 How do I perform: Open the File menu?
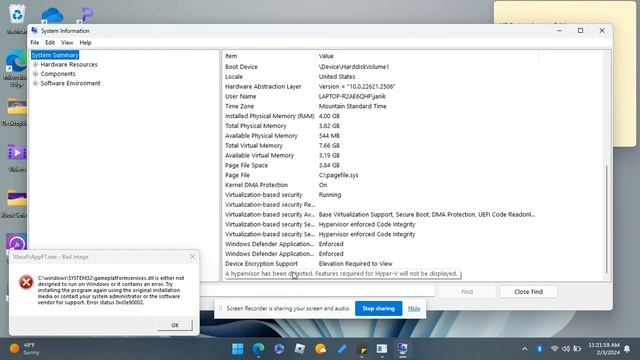[x=35, y=42]
